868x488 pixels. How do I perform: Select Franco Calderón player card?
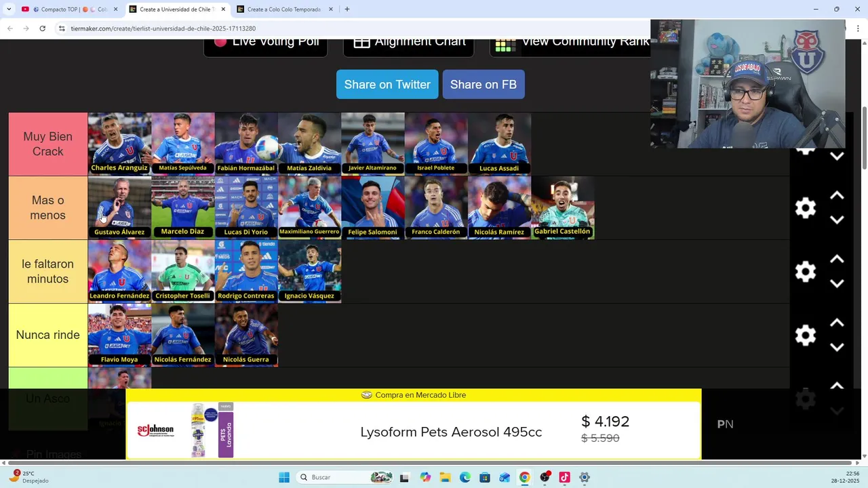point(436,207)
